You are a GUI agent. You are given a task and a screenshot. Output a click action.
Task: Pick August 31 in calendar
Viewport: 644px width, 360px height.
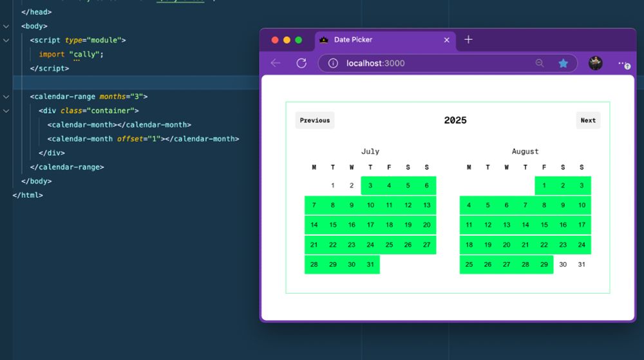[x=582, y=264]
